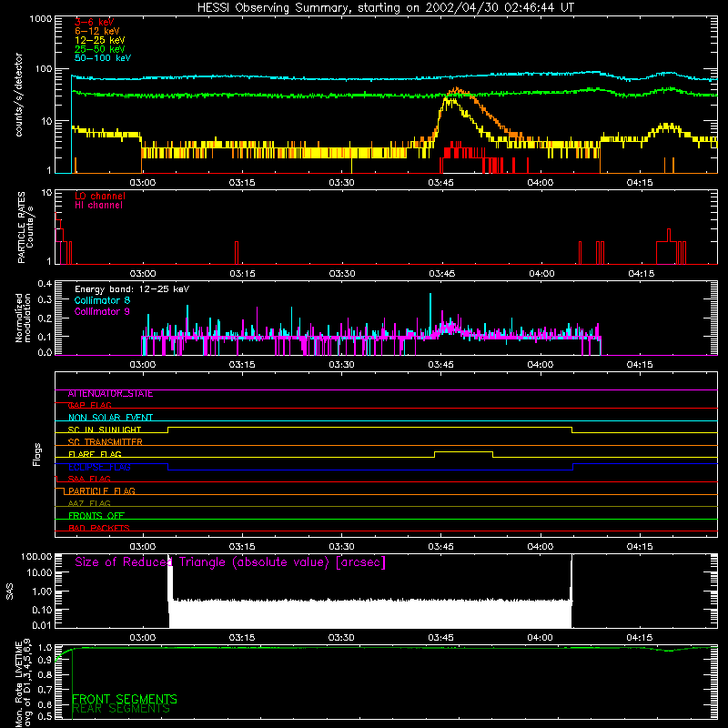Select the green 25-50 keV legend label
The height and width of the screenshot is (728, 728).
[99, 49]
